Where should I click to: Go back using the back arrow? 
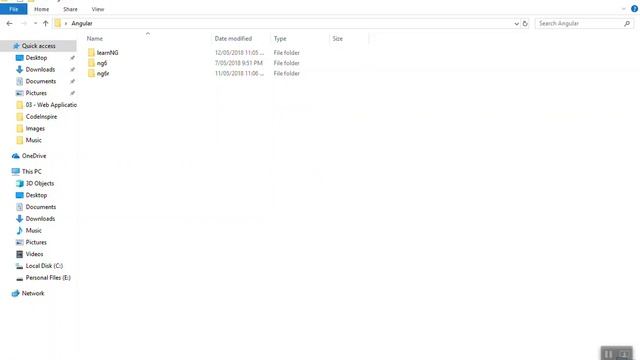9,24
